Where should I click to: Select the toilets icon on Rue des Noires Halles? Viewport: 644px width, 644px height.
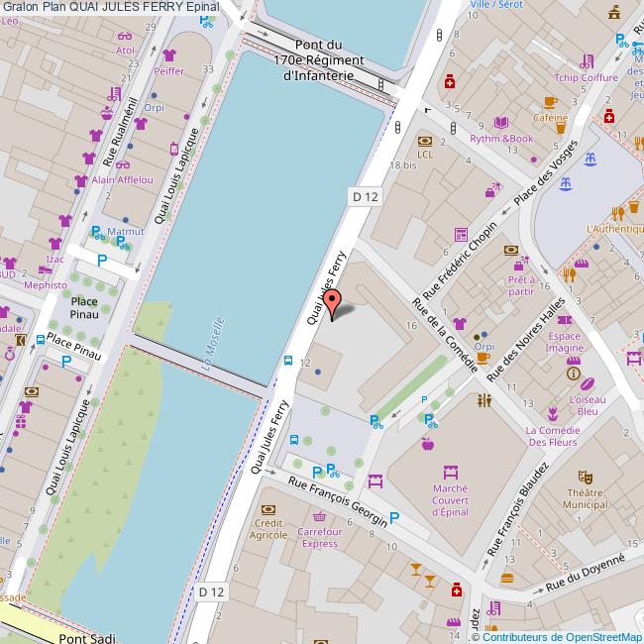483,401
